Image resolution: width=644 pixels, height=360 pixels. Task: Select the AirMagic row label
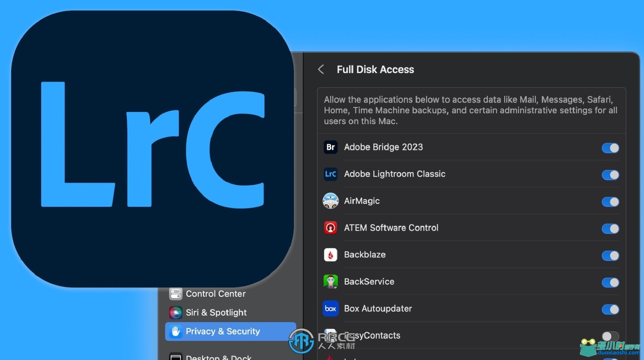pos(362,201)
